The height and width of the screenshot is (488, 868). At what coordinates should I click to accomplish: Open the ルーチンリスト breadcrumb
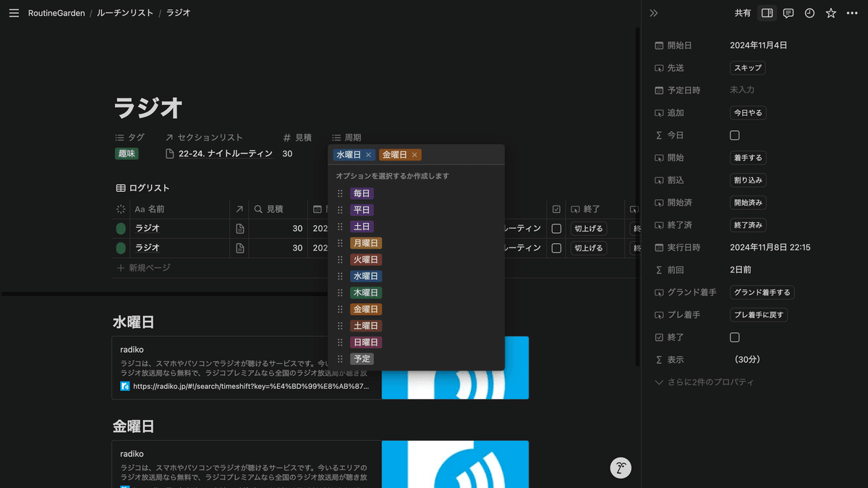point(124,13)
